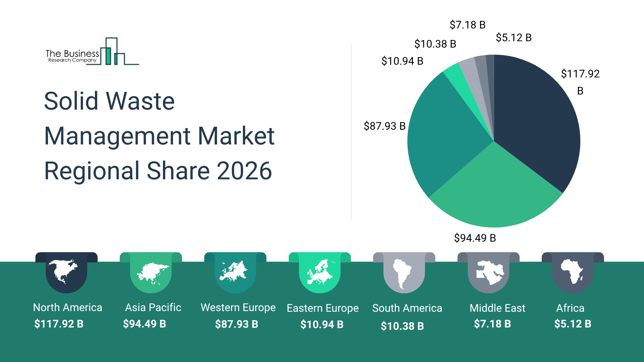Click the Middle East region label
This screenshot has height=362, width=644.
[497, 308]
